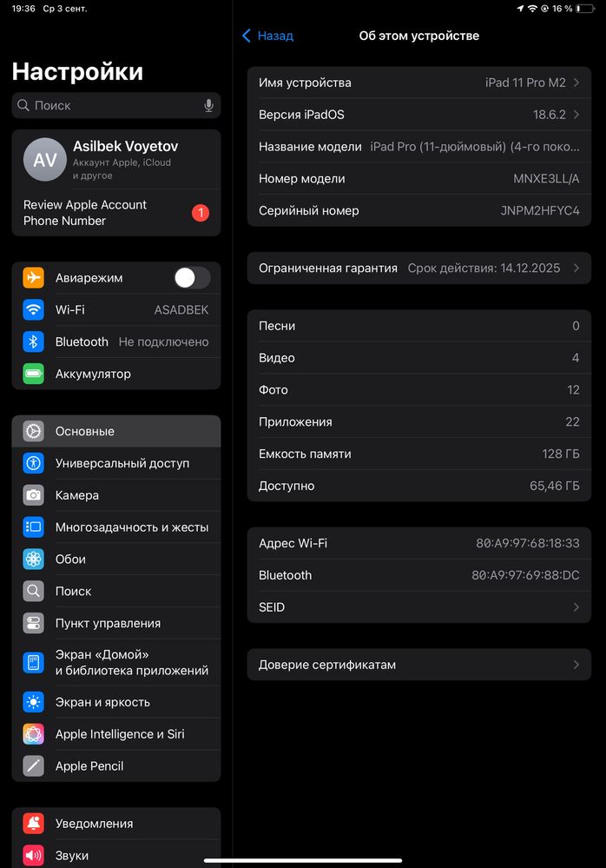Tap the Airplane mode orange icon
606x868 pixels.
33,277
